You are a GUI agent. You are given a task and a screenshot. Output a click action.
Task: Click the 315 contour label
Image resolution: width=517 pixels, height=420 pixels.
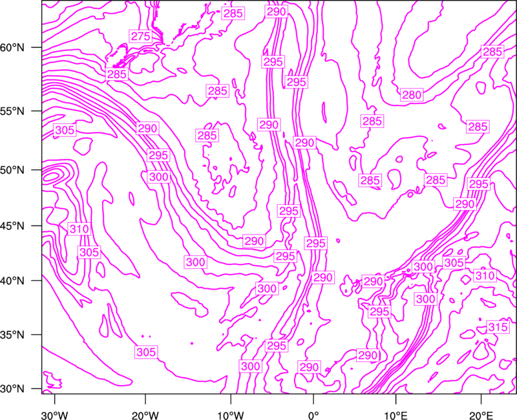[x=498, y=328]
